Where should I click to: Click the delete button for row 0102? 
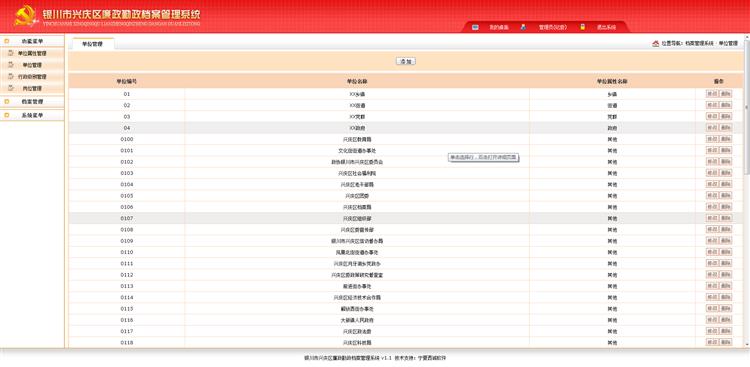coord(726,162)
